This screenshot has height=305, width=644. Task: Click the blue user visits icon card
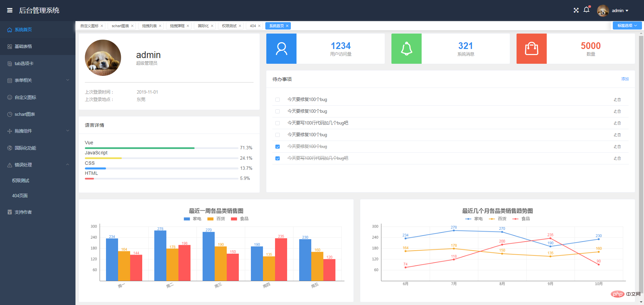281,49
